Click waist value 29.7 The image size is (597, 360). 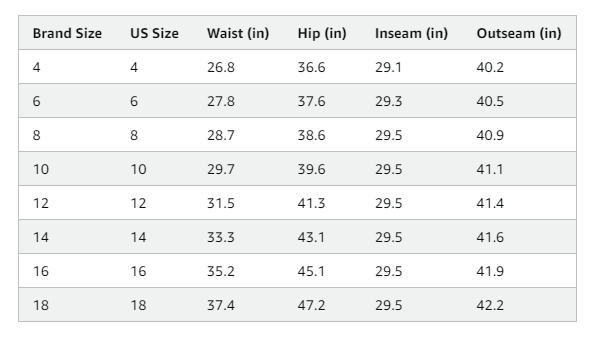(x=221, y=169)
